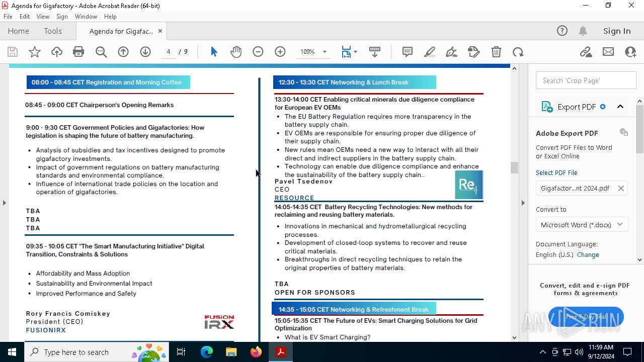The image size is (644, 362).
Task: Open the Window menu
Action: point(86,17)
